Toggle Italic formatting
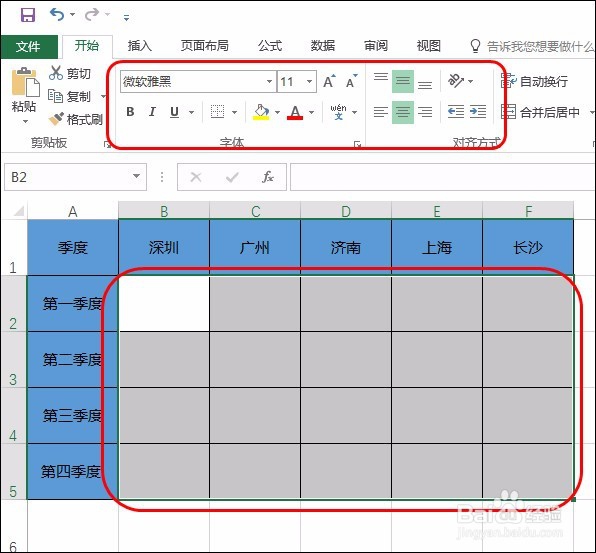Viewport: 596px width, 553px height. coord(152,112)
